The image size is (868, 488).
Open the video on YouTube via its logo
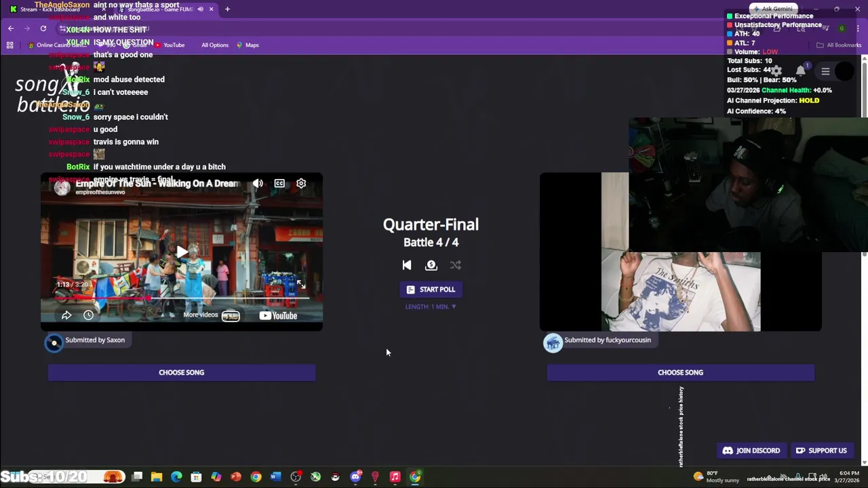click(x=278, y=315)
